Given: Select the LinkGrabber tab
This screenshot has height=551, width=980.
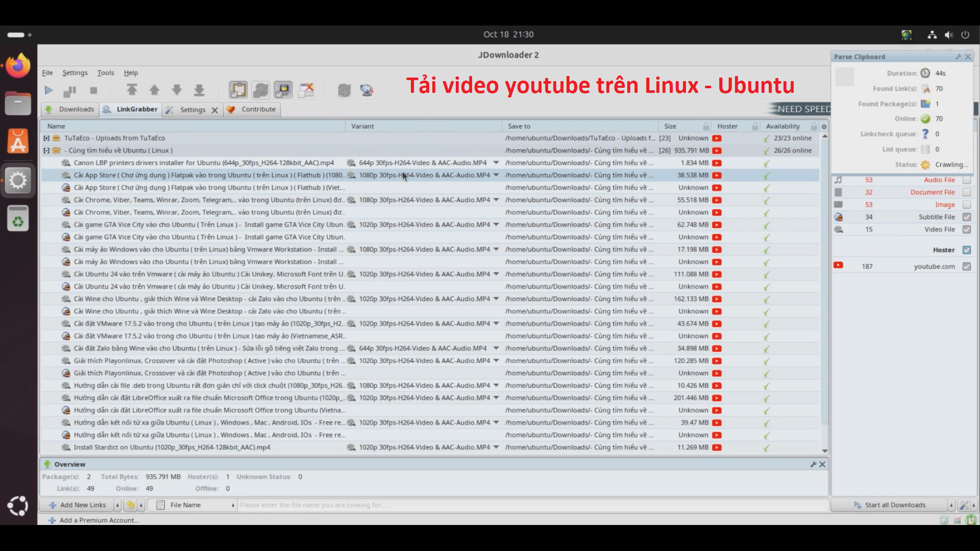Looking at the screenshot, I should click(x=130, y=109).
